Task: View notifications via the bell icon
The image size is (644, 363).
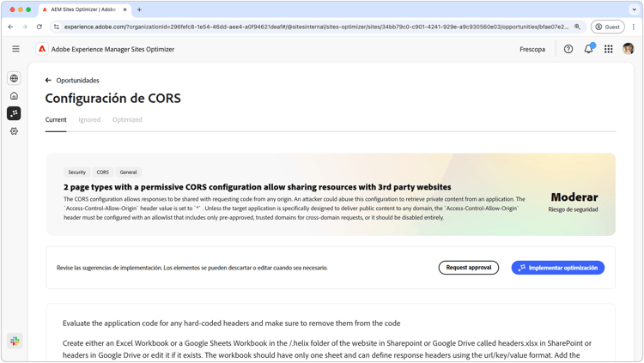Action: point(588,49)
